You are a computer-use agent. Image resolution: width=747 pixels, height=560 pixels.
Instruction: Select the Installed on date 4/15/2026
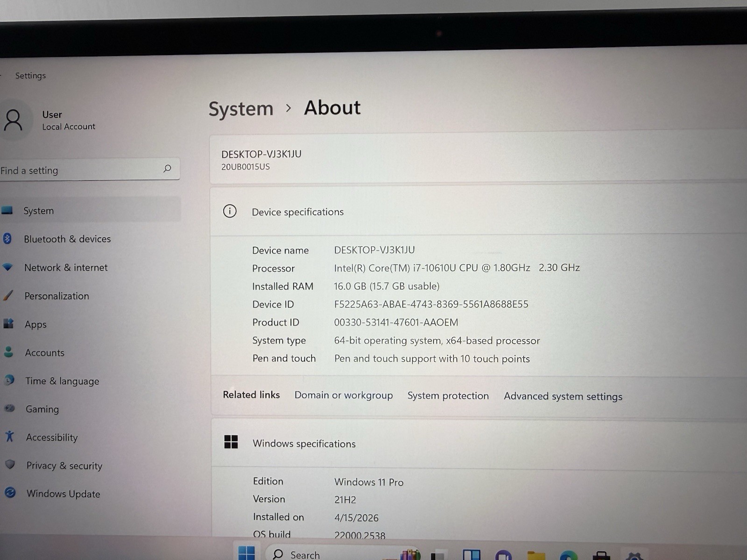[x=356, y=518]
